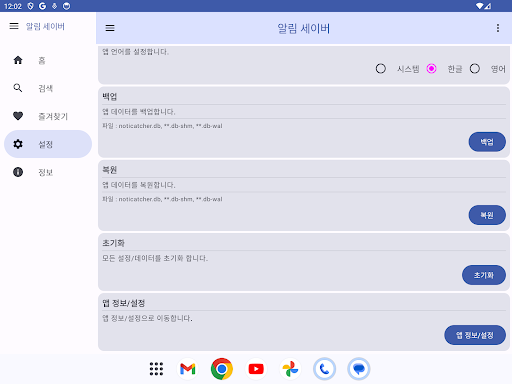Open the three-dot overflow menu
Image resolution: width=512 pixels, height=384 pixels.
(498, 28)
